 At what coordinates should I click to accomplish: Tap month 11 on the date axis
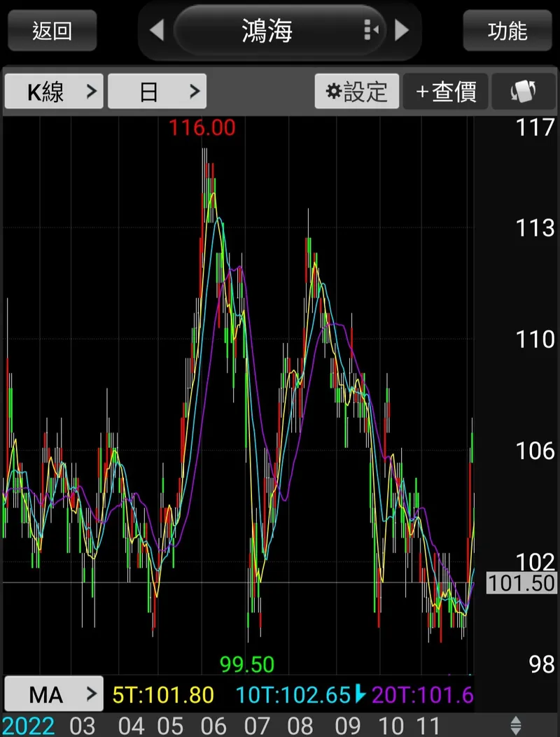tap(427, 726)
